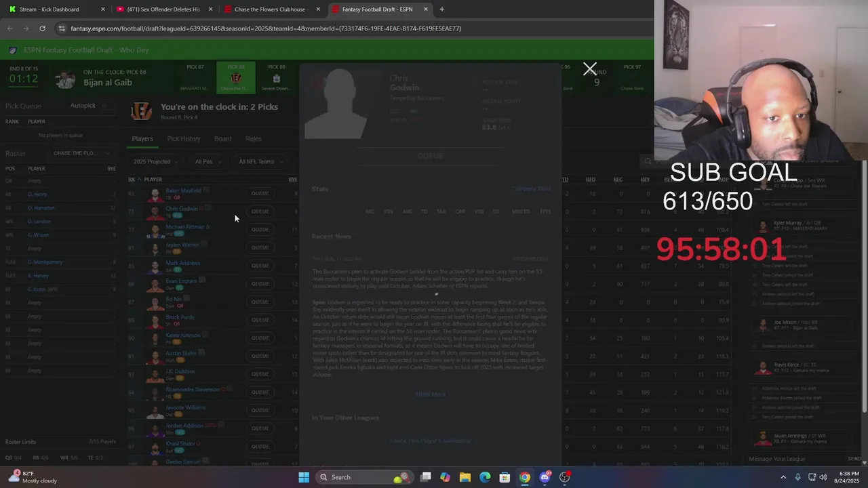Click Bijan al Gaib's on-the-clock avatar
Screen dimensions: 868x488
66,80
